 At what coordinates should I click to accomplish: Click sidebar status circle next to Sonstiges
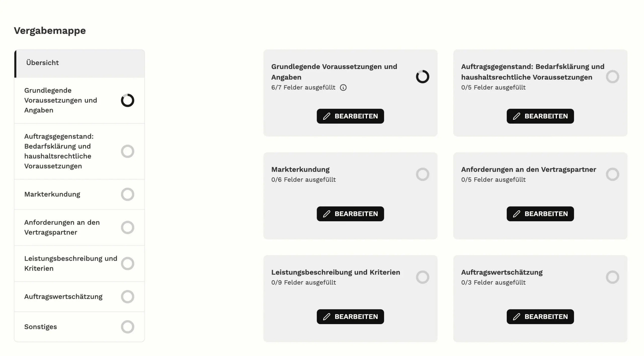pyautogui.click(x=128, y=327)
